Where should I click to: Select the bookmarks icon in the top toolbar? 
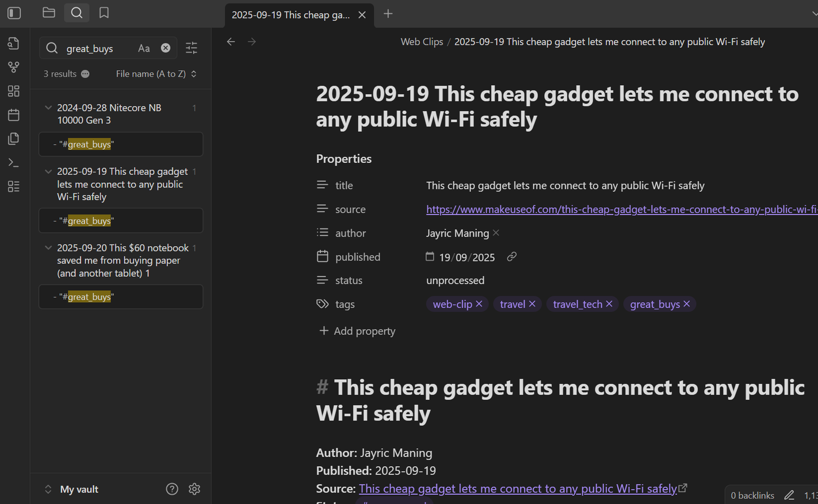point(104,13)
